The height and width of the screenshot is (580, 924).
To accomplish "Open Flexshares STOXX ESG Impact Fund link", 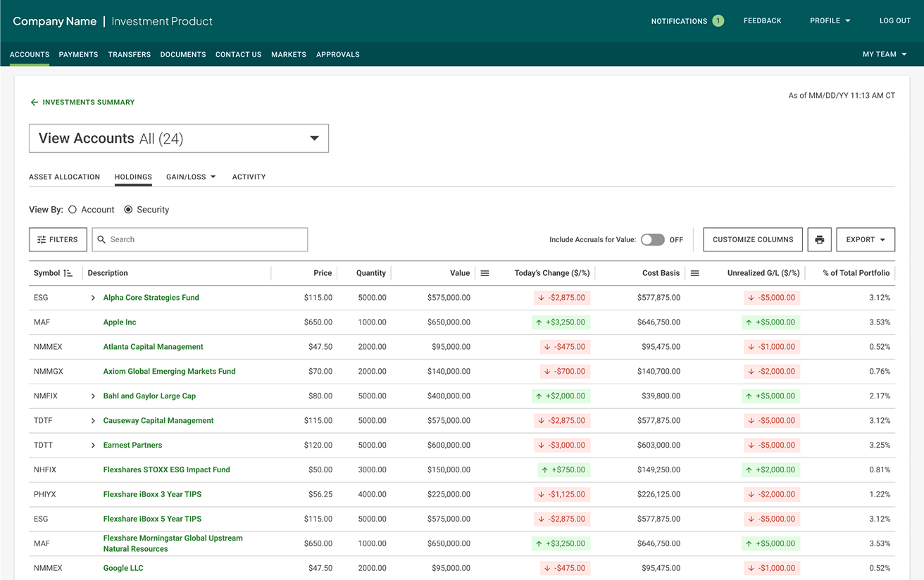I will (x=167, y=470).
